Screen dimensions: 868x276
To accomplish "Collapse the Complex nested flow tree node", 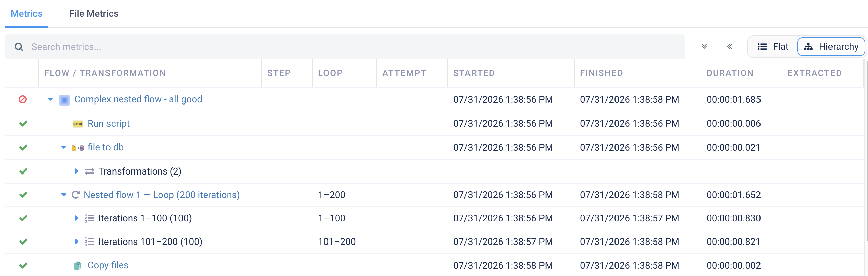I will [x=50, y=99].
